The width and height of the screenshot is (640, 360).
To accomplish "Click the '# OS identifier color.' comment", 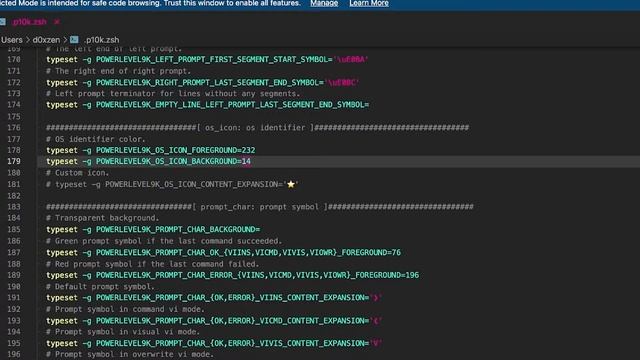I will pos(96,139).
